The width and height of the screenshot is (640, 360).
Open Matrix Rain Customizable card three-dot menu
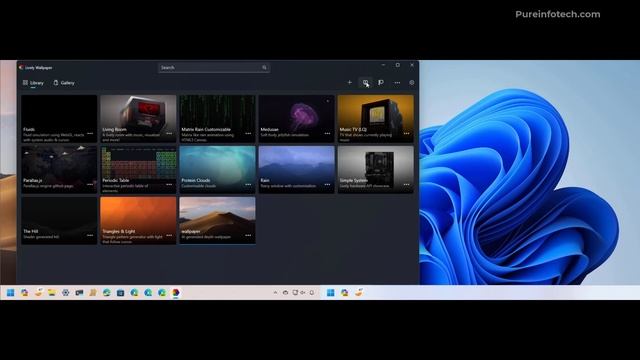248,133
